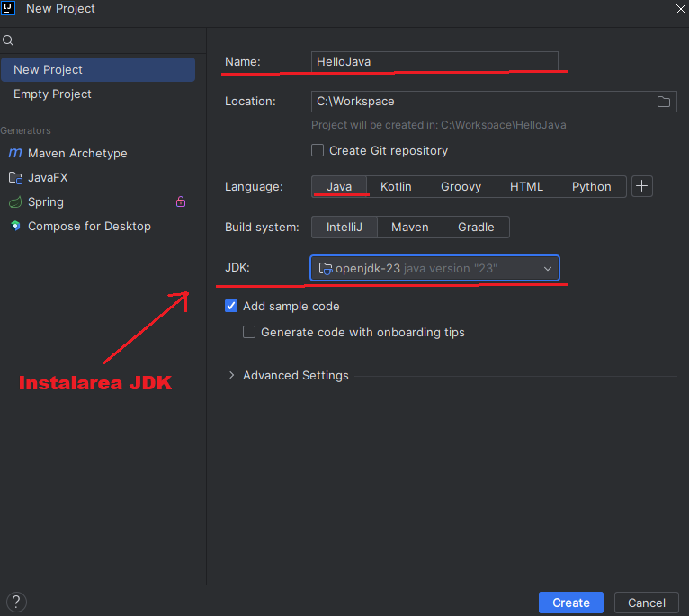Choose Compose for Desktop generator
This screenshot has width=689, height=616.
98,227
